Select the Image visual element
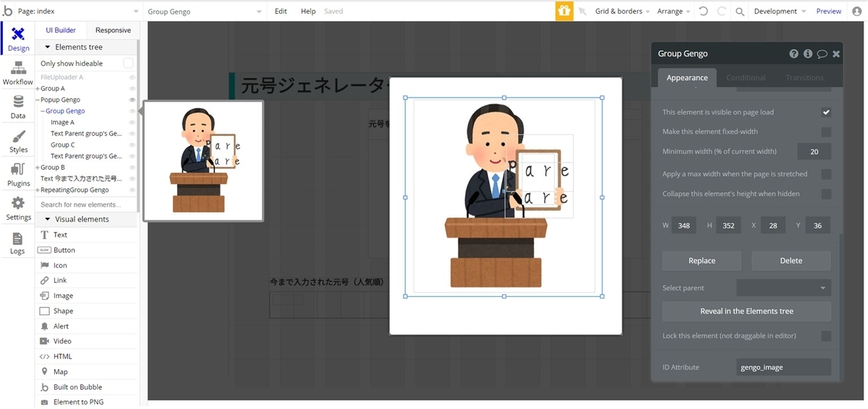This screenshot has height=409, width=868. (86, 296)
